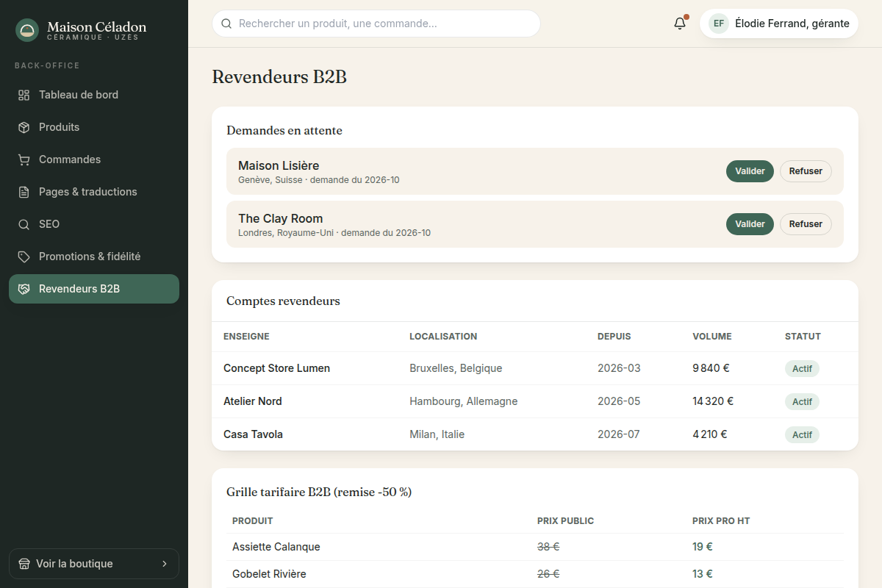Viewport: 882px width, 588px height.
Task: Open Tableau de bord menu item
Action: point(94,95)
